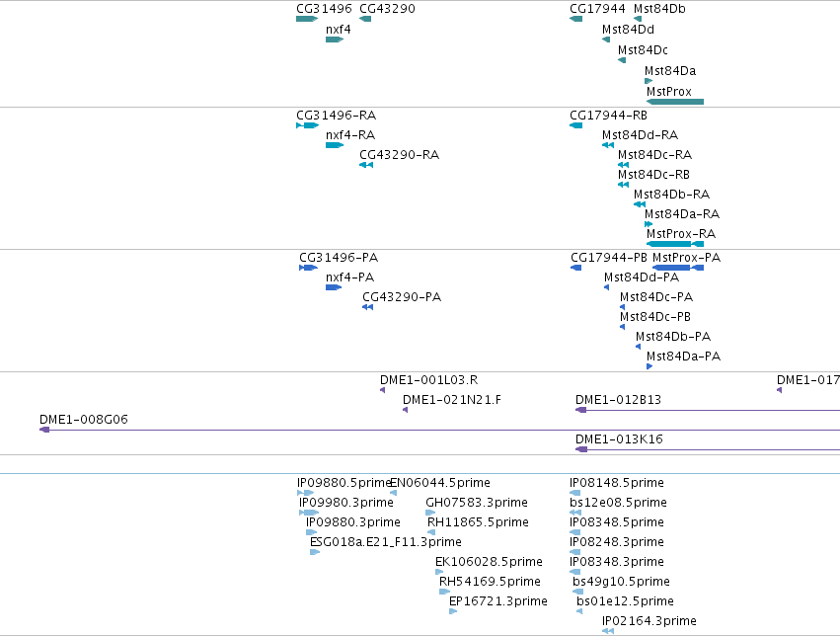Click the MstProx-PA protein bar
Viewport: 840px width, 636px height.
click(x=678, y=268)
